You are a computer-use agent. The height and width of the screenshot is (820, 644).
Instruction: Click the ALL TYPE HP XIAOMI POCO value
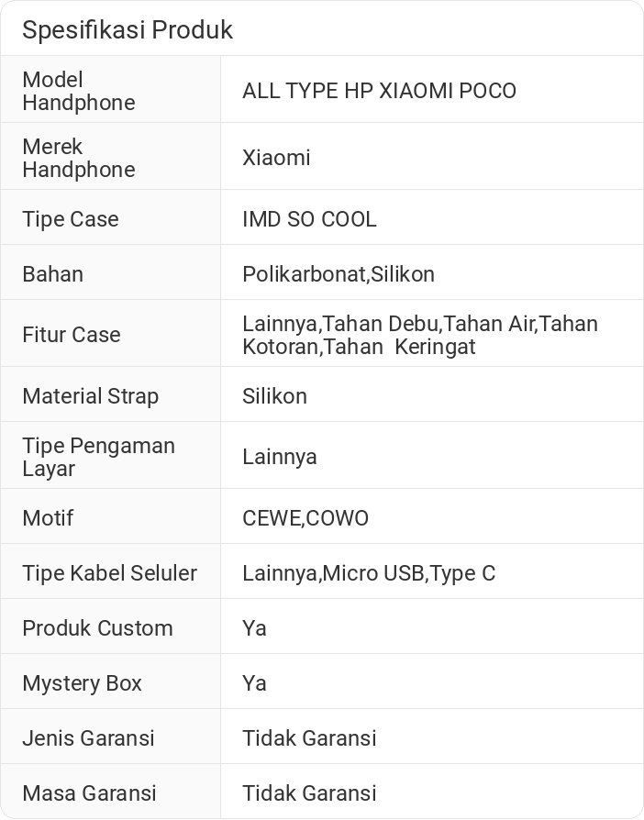379,91
